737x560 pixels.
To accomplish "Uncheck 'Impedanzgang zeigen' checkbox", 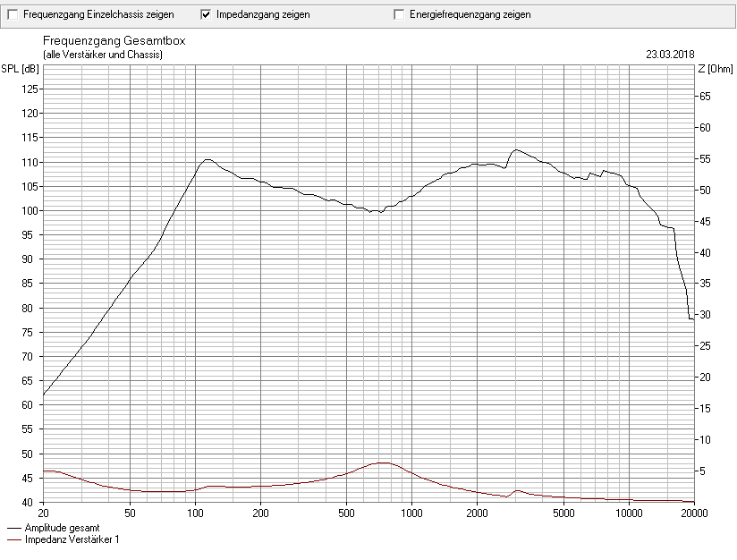I will (206, 14).
